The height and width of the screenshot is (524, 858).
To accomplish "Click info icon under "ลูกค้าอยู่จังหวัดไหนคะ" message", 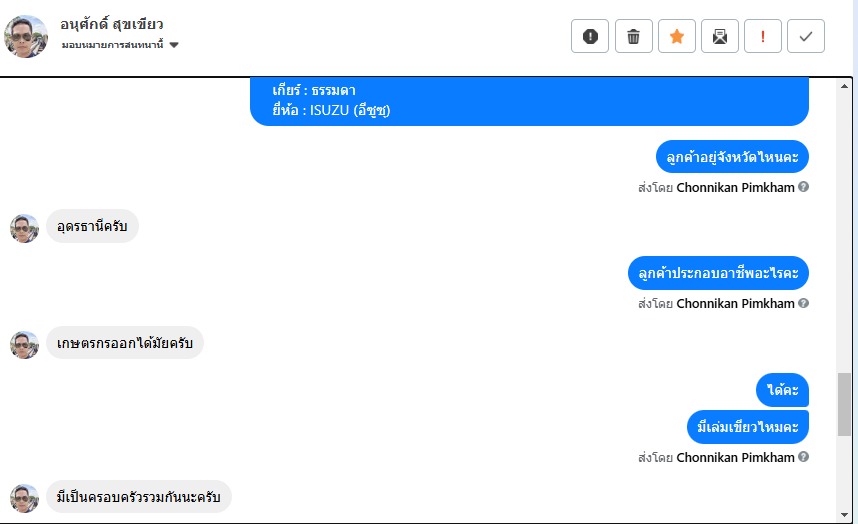I will click(804, 187).
